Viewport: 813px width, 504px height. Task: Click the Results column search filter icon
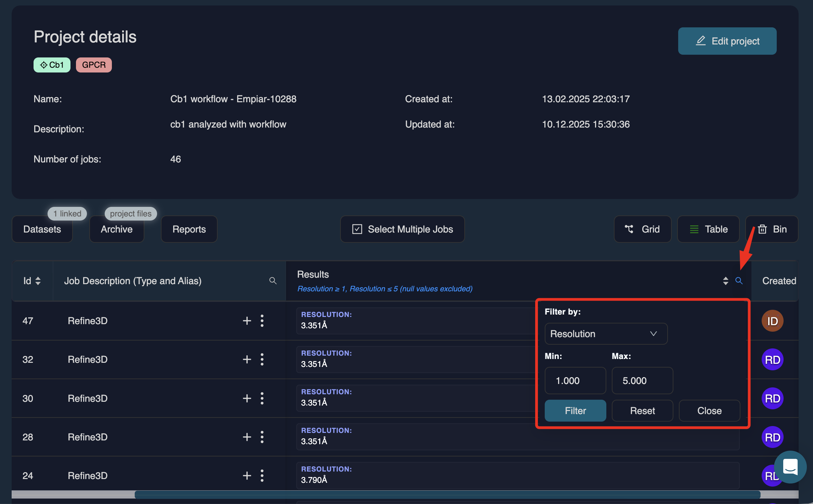click(739, 281)
